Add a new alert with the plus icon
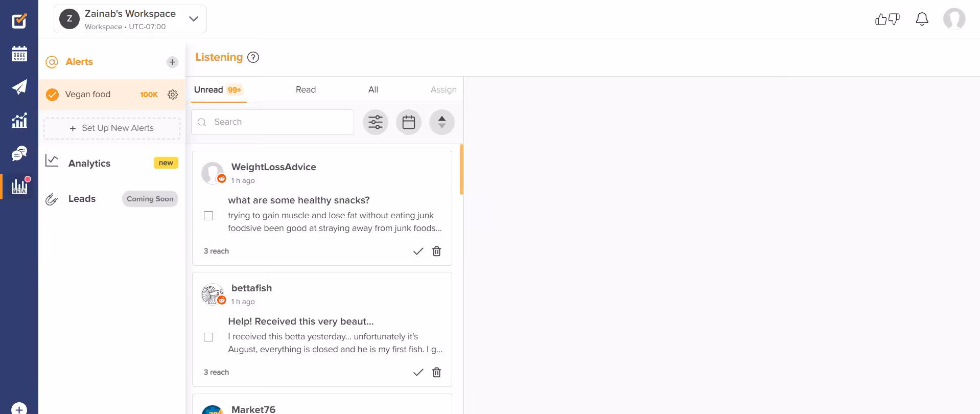Screen dimensions: 980x414 [172, 62]
